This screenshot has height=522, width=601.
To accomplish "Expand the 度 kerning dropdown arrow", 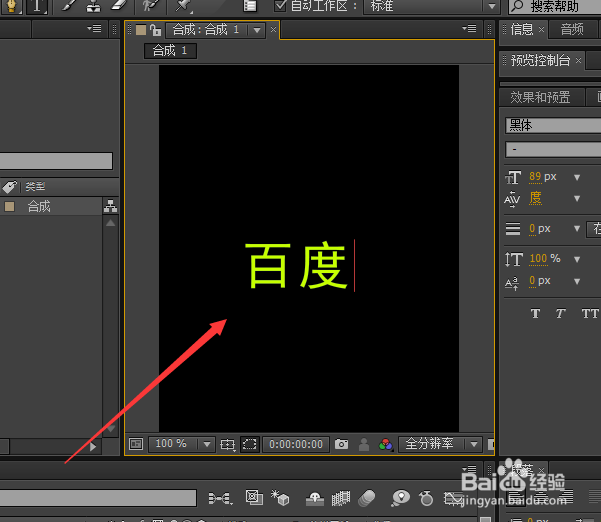I will pyautogui.click(x=577, y=199).
